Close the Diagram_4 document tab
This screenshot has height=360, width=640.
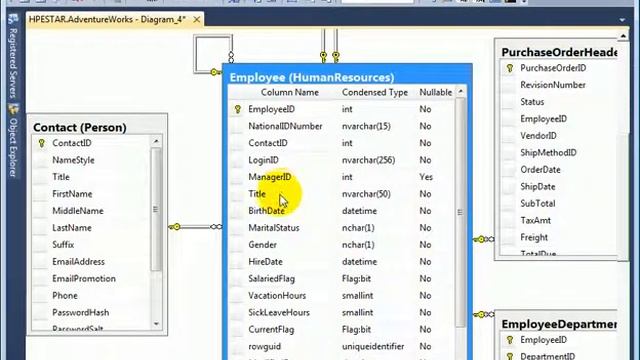pos(197,19)
